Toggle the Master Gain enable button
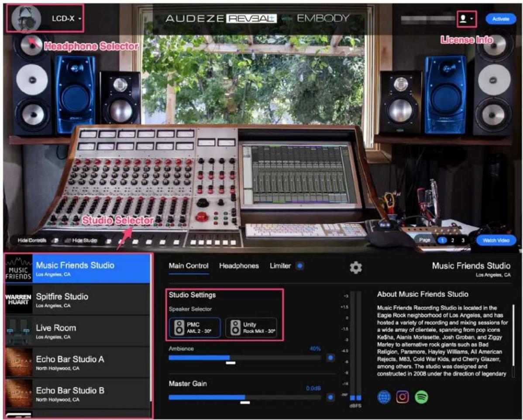 coord(330,397)
